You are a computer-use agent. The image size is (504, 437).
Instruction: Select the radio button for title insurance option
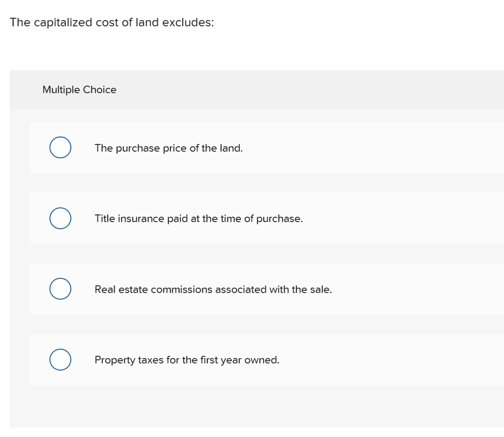[x=60, y=218]
